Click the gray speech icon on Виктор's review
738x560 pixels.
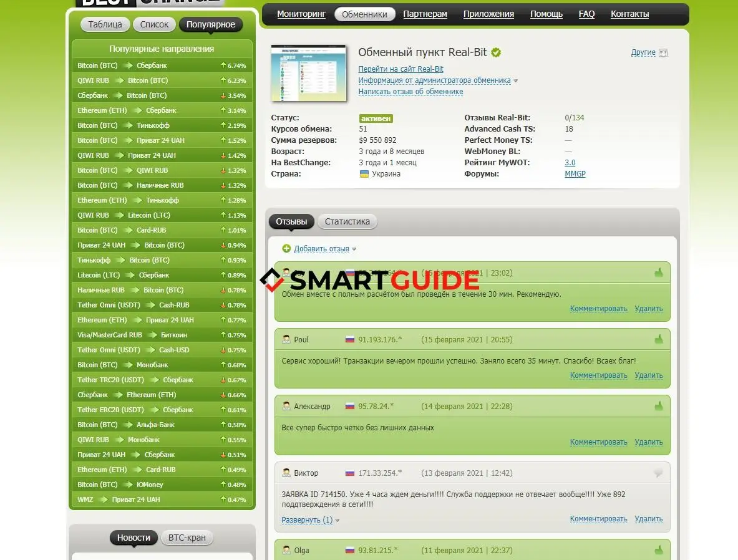click(658, 473)
